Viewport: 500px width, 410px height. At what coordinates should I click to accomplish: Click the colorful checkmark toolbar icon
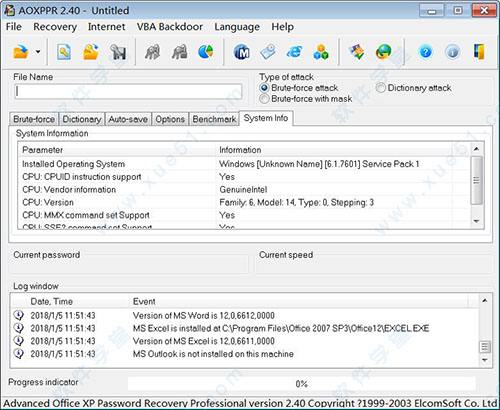[357, 52]
